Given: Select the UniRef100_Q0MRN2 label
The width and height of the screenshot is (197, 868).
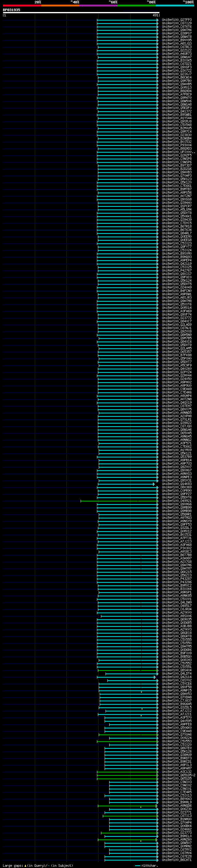Looking at the screenshot, I should [x=176, y=846].
